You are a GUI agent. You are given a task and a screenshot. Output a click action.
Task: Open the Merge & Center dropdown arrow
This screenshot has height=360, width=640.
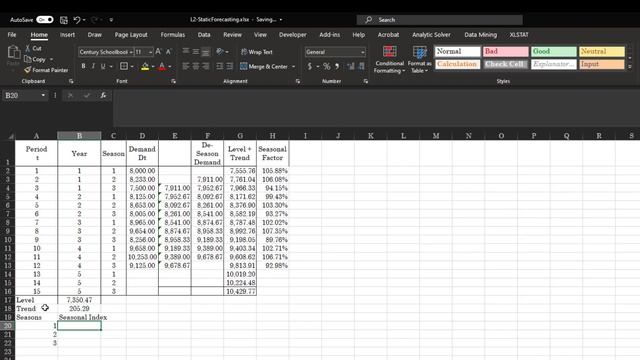(293, 66)
